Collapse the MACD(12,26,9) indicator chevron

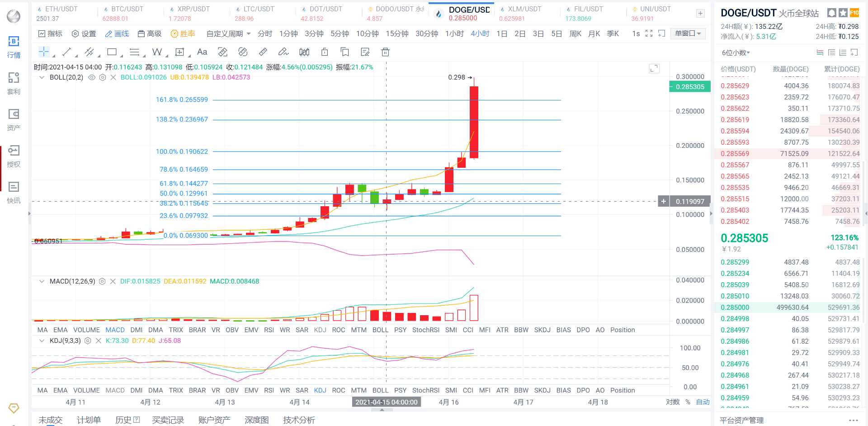42,281
